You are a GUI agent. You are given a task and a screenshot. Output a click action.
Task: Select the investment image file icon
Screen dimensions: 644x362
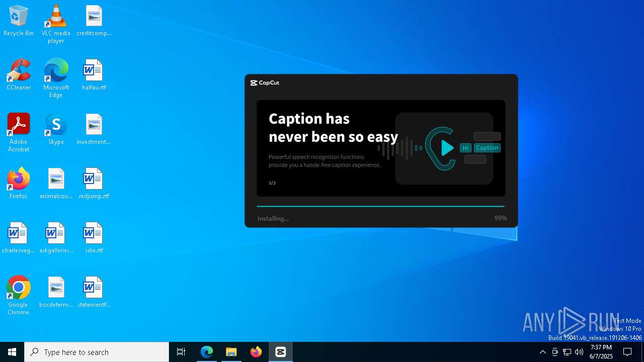tap(94, 129)
